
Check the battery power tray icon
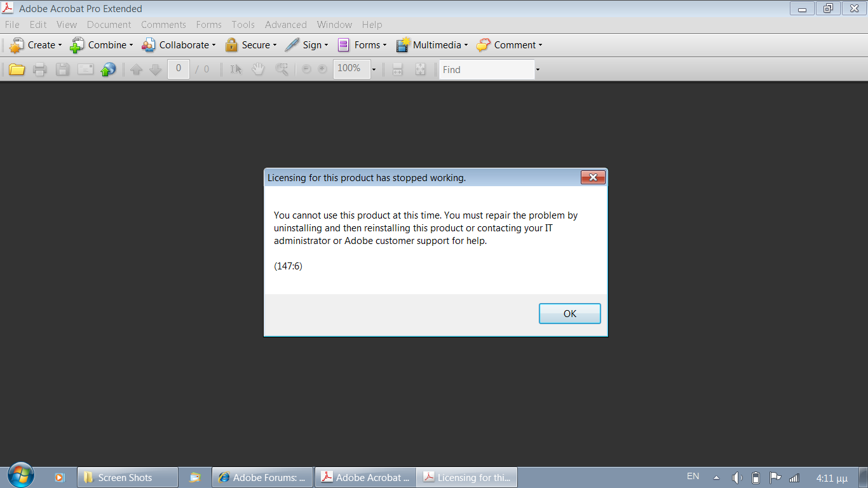pyautogui.click(x=756, y=478)
